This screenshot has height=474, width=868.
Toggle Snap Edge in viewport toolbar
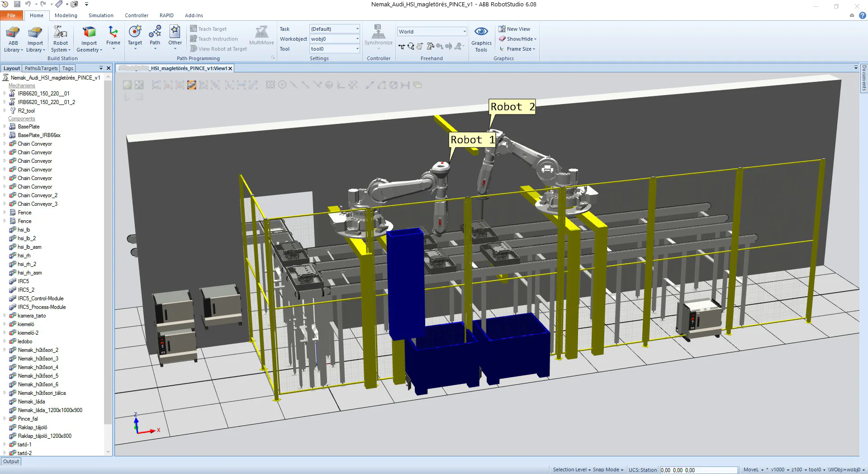318,85
